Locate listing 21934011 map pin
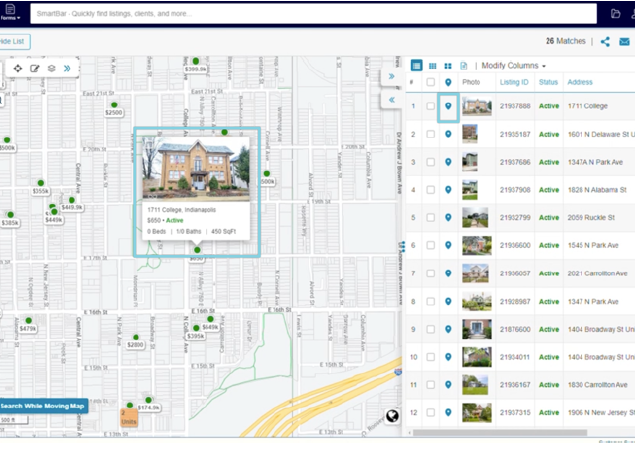Viewport: 637px width, 451px height. [448, 357]
